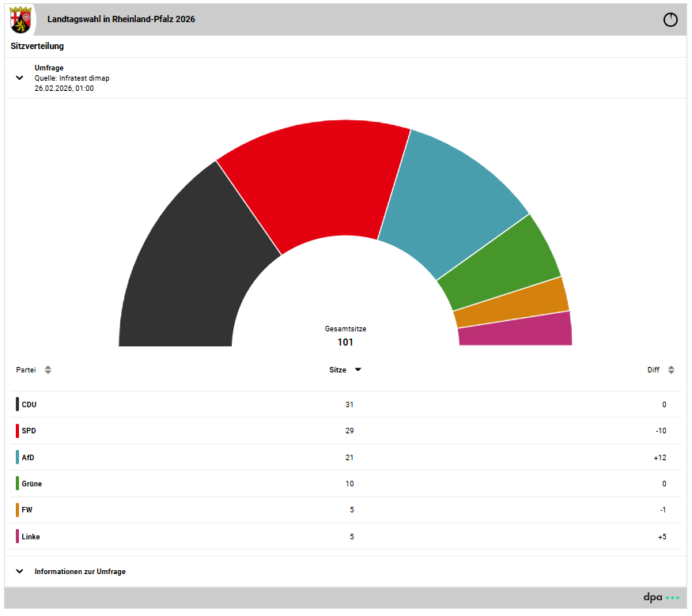Viewport: 692px width, 616px height.
Task: Select the green Grüne chart segment
Action: pyautogui.click(x=503, y=265)
